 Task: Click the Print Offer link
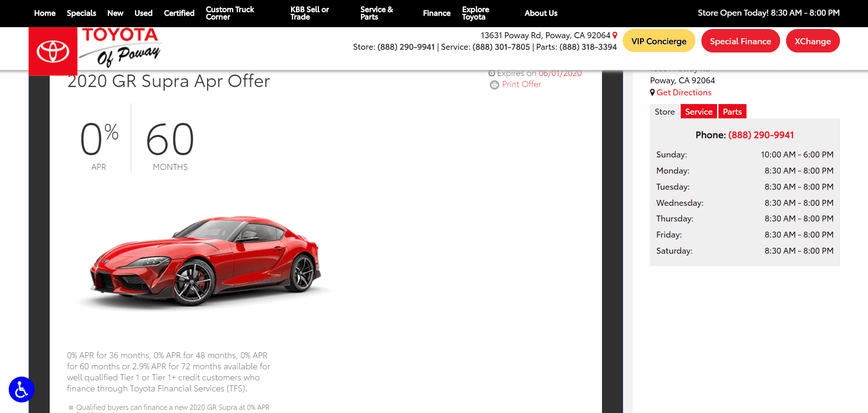(521, 84)
